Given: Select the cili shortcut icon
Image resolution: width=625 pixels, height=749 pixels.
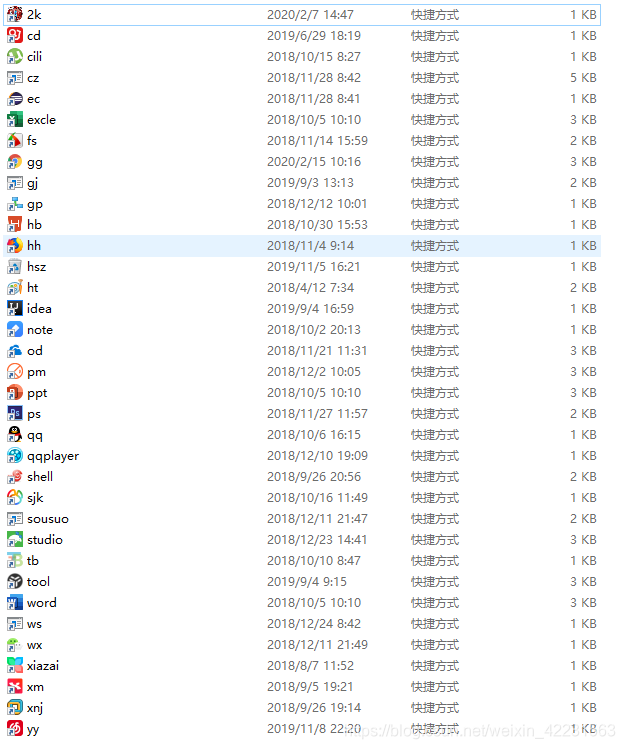Looking at the screenshot, I should click(x=15, y=56).
